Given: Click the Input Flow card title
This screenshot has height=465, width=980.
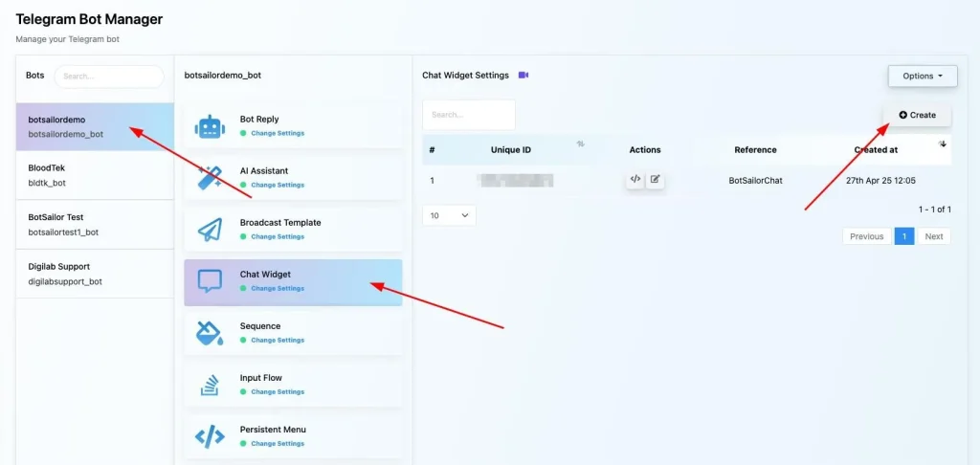Looking at the screenshot, I should (260, 378).
